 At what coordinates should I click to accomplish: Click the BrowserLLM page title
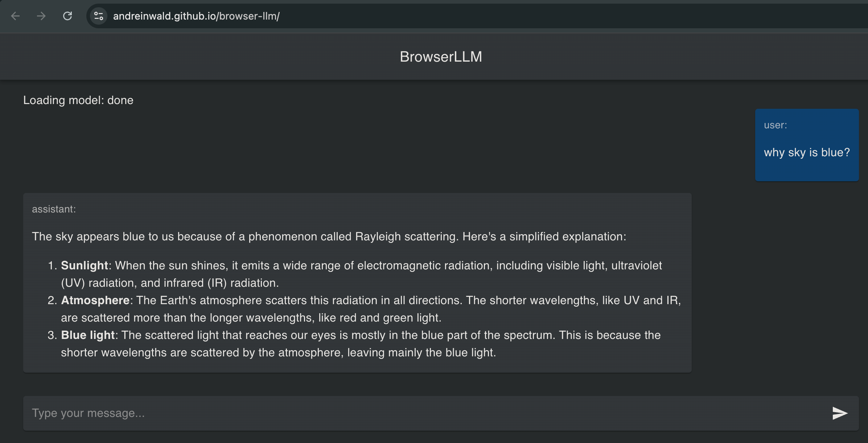441,56
